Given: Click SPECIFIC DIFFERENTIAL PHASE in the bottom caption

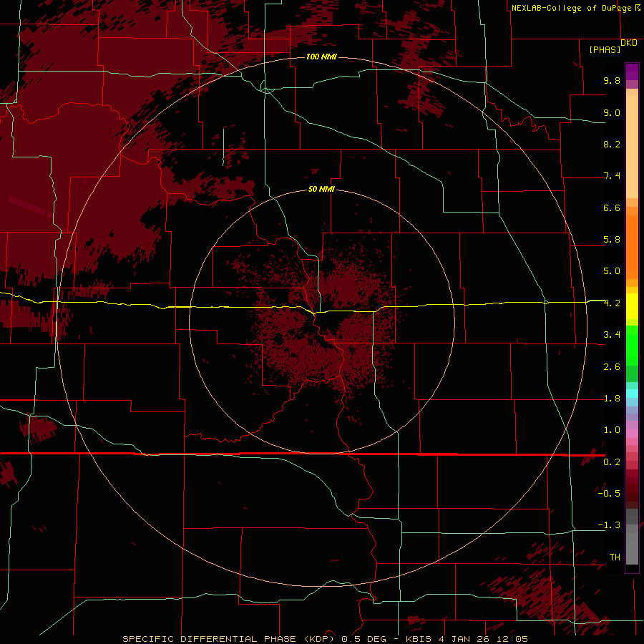Looking at the screenshot, I should tap(209, 639).
